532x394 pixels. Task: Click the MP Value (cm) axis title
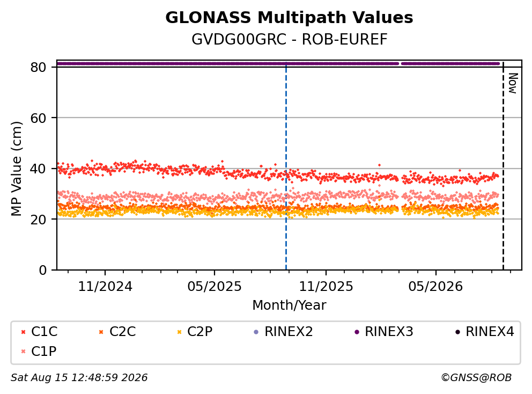pos(16,169)
